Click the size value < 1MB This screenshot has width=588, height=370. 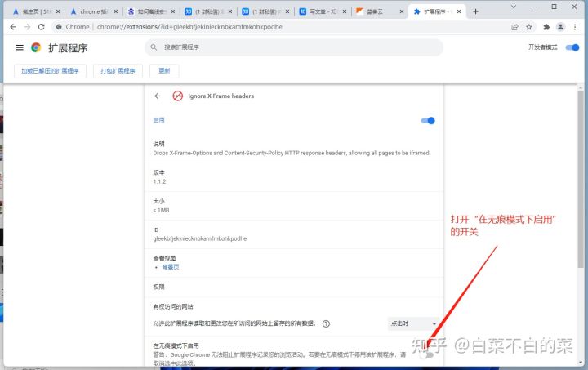tap(161, 210)
